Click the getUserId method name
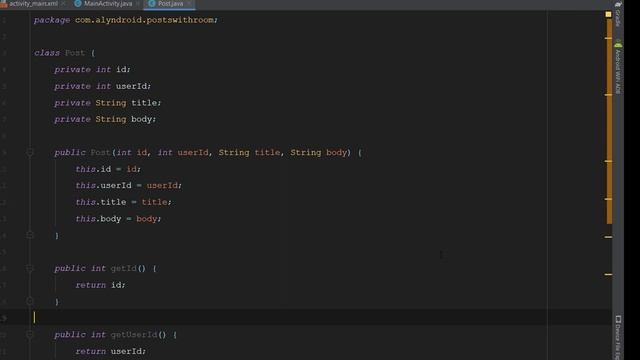 click(x=134, y=335)
